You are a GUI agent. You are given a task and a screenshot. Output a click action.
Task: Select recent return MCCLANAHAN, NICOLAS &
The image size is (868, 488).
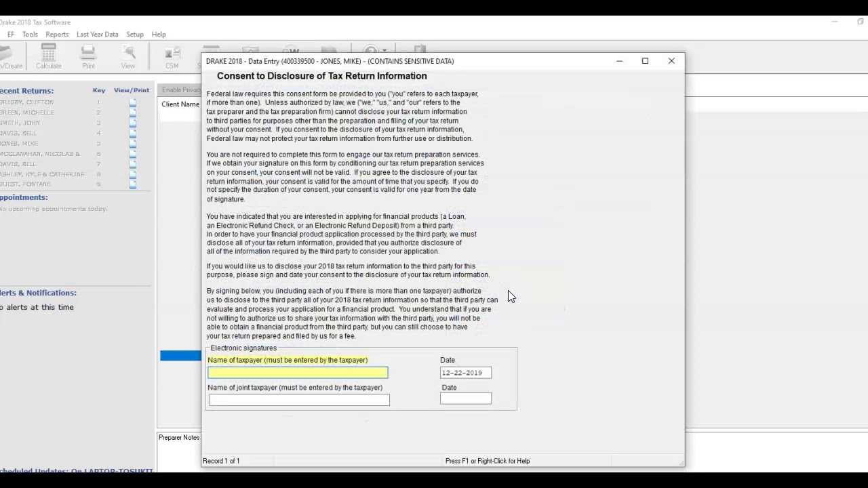click(x=40, y=154)
